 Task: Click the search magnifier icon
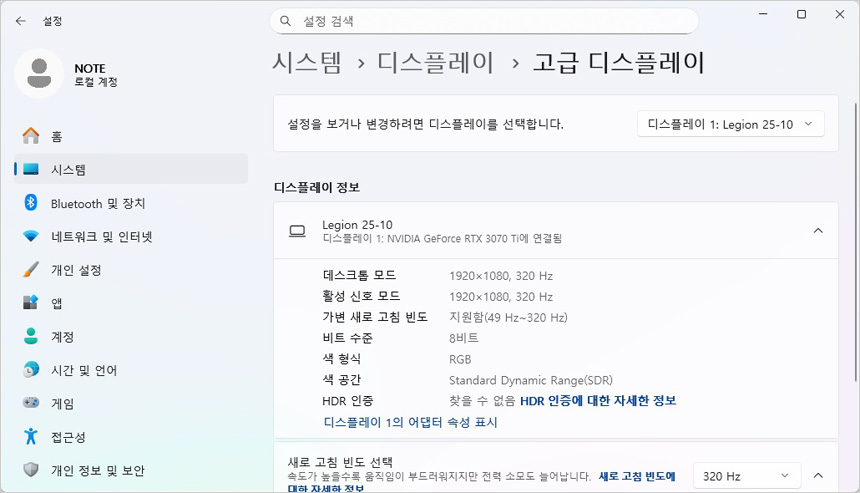coord(286,21)
